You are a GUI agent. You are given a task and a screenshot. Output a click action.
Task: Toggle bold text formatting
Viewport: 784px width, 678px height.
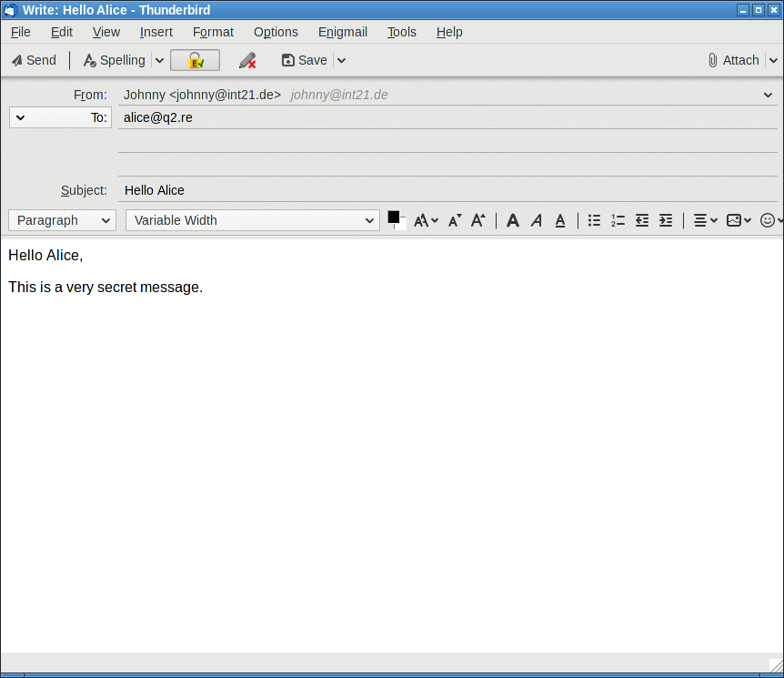click(513, 220)
